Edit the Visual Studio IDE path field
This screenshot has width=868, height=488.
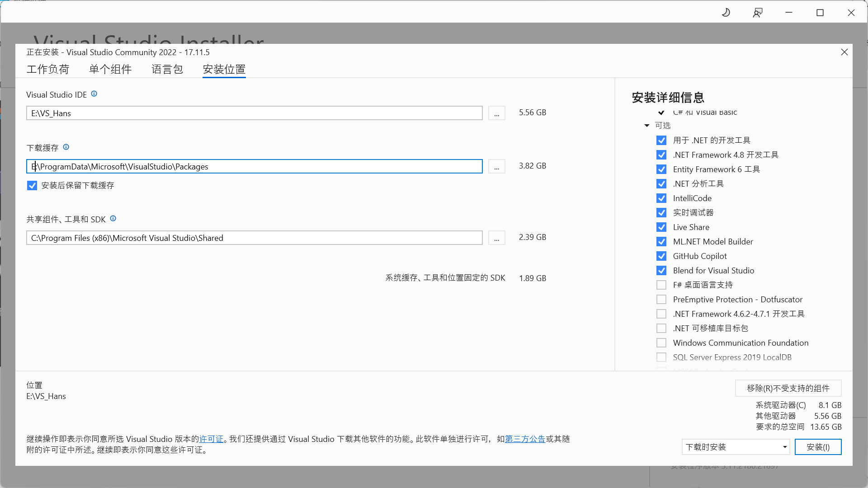(x=254, y=113)
